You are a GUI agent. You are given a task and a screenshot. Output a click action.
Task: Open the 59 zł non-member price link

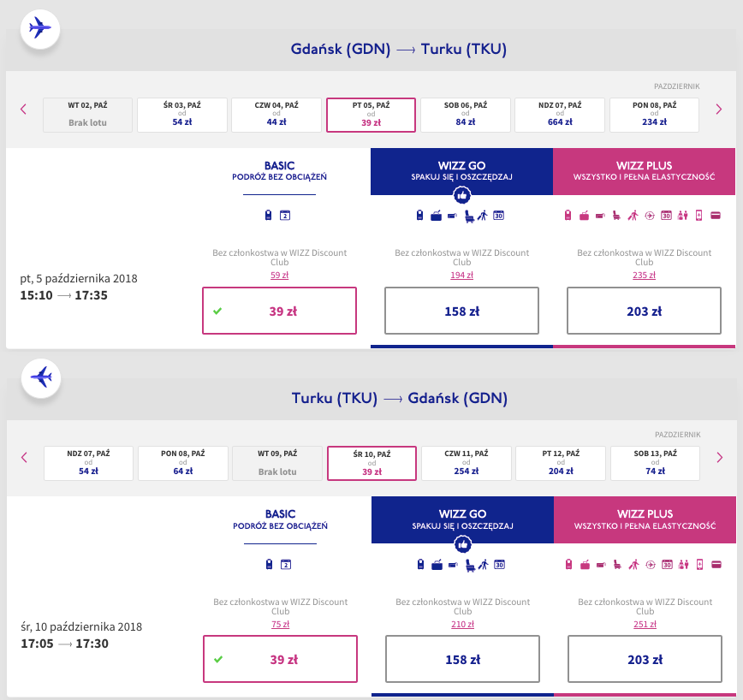(280, 276)
